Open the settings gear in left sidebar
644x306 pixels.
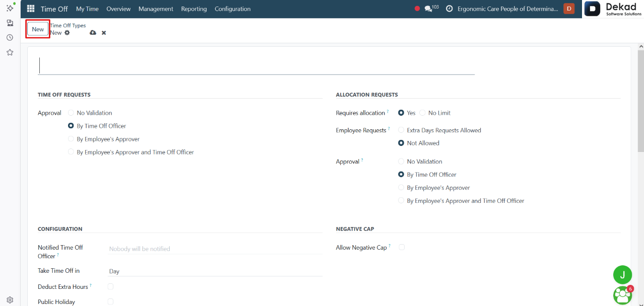pyautogui.click(x=10, y=299)
